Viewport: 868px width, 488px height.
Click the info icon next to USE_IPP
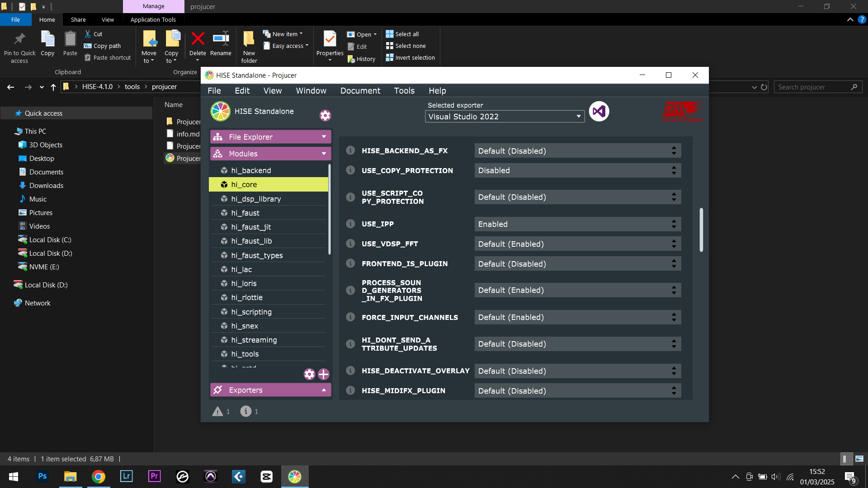point(350,224)
